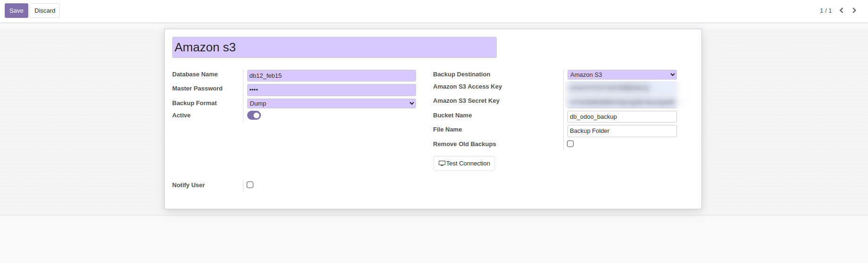
Task: Expand the Backup Destination dropdown
Action: (x=622, y=74)
